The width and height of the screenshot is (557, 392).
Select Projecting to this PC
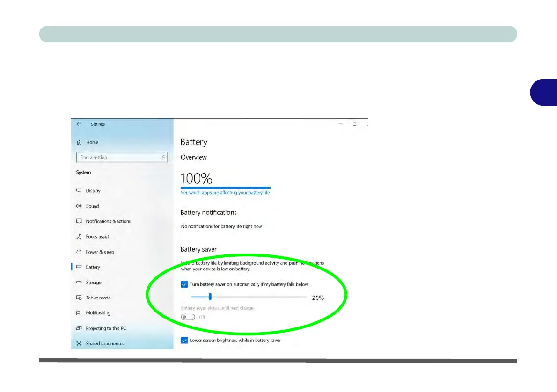coord(106,328)
